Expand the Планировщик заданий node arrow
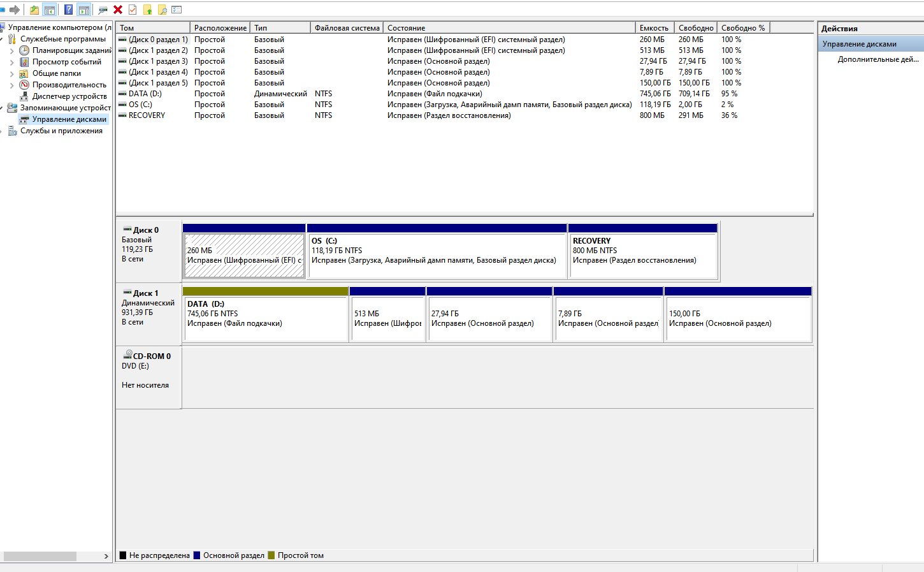 click(11, 50)
